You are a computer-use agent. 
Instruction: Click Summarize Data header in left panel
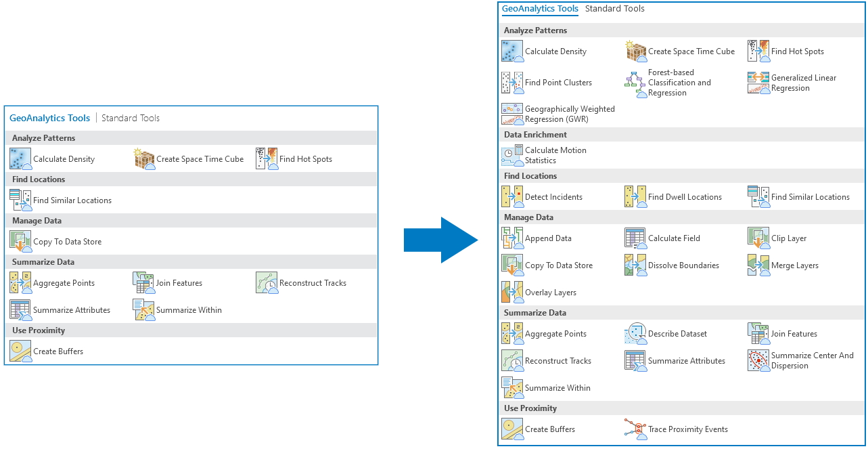coord(191,262)
